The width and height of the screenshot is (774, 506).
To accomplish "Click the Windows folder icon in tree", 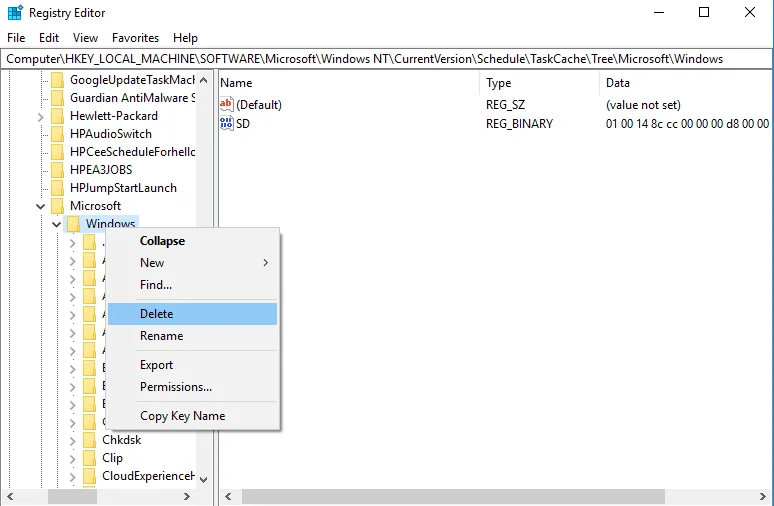I will point(74,224).
